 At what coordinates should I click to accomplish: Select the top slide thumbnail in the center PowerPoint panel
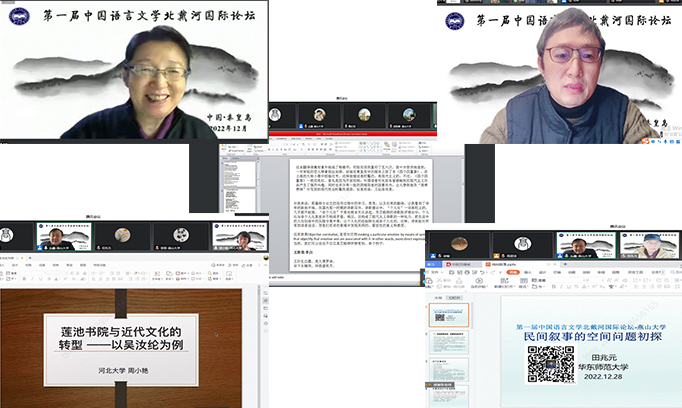(239, 173)
